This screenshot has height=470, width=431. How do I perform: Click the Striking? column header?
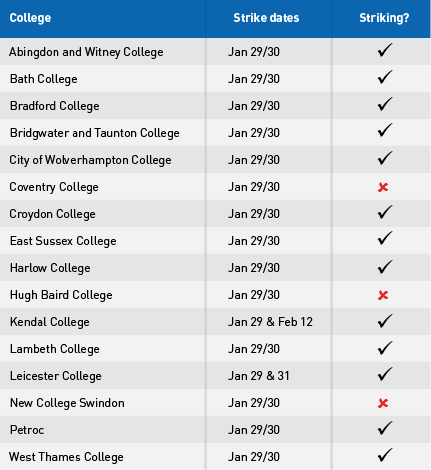pos(384,18)
